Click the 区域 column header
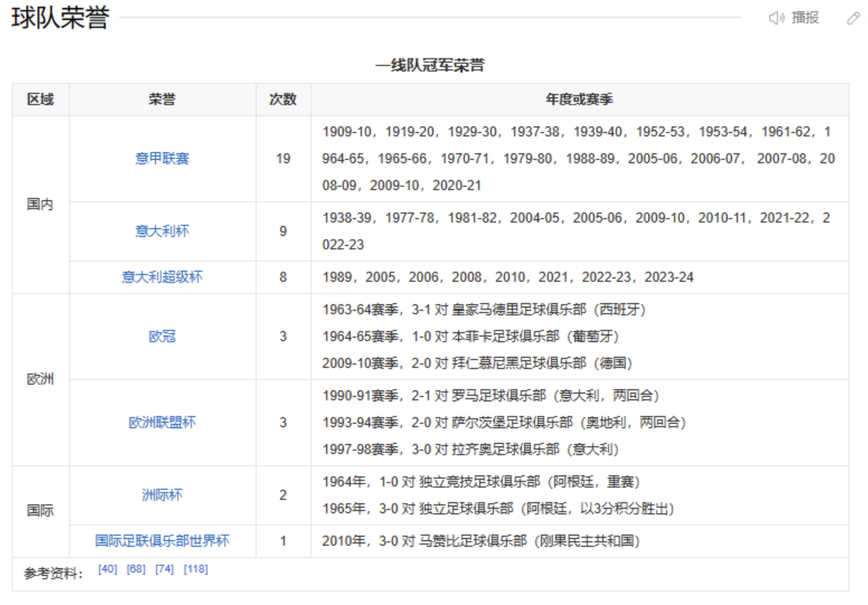 pyautogui.click(x=40, y=100)
